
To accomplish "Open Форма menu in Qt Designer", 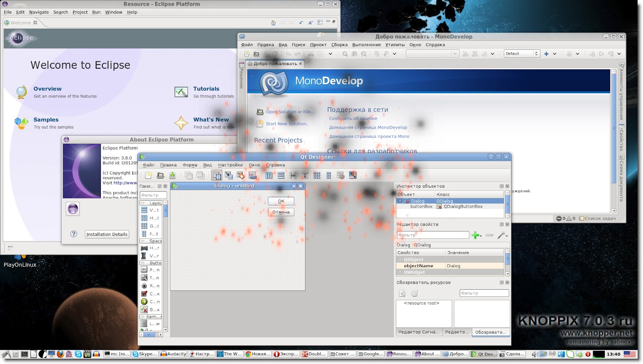I will pos(190,165).
